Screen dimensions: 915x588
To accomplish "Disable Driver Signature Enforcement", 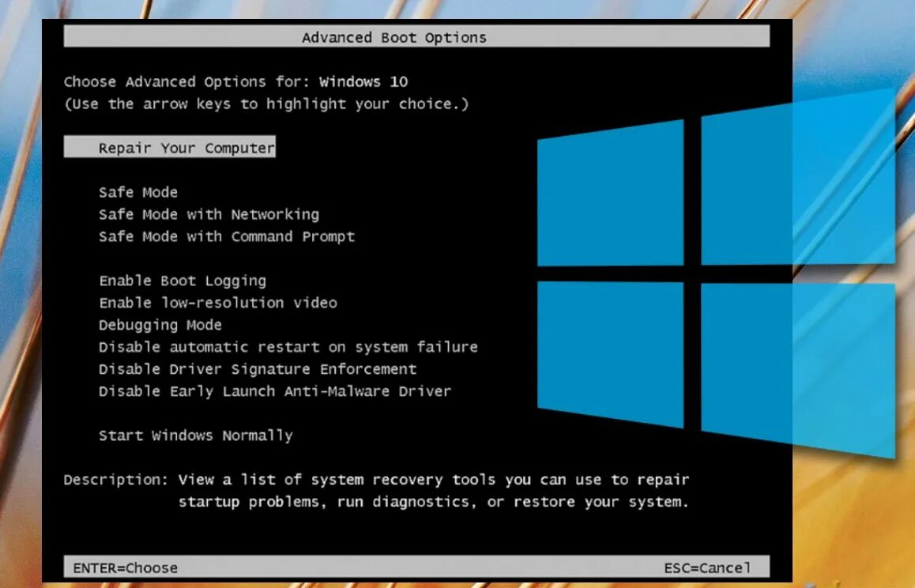I will click(x=258, y=369).
